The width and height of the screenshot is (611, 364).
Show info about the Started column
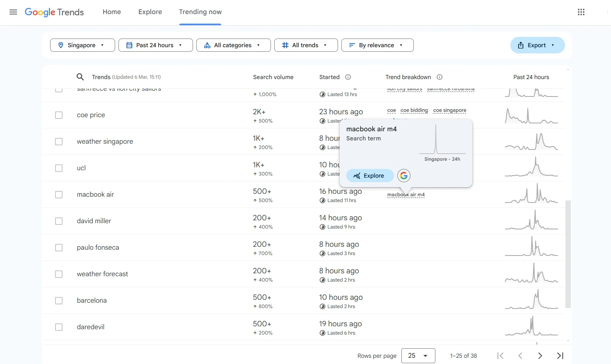click(348, 77)
